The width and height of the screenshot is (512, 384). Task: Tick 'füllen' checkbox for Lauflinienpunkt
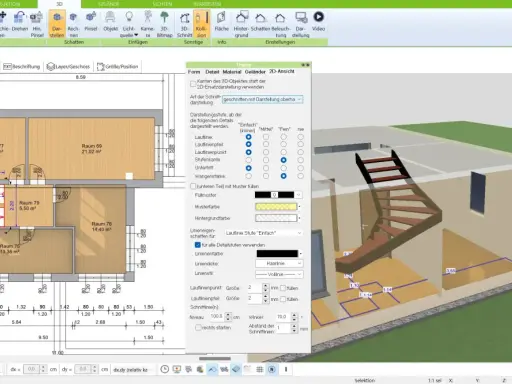(x=283, y=288)
